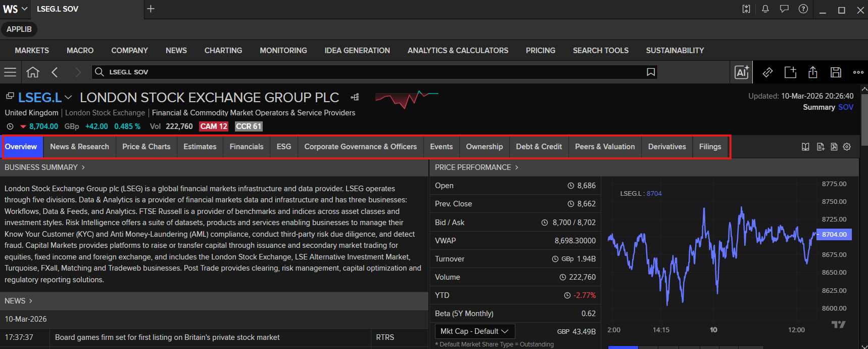Bookmark the current LSEG.L SOV page
868x349 pixels.
click(x=651, y=72)
